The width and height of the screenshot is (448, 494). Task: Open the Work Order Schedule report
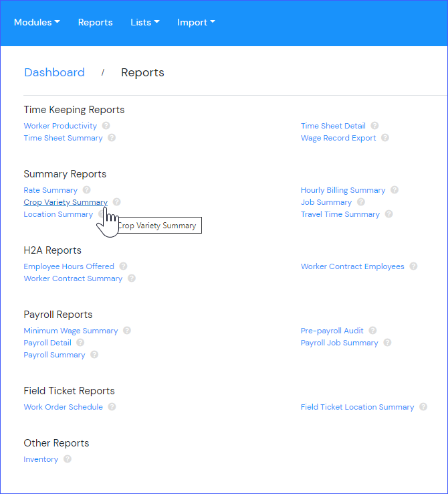click(x=64, y=407)
